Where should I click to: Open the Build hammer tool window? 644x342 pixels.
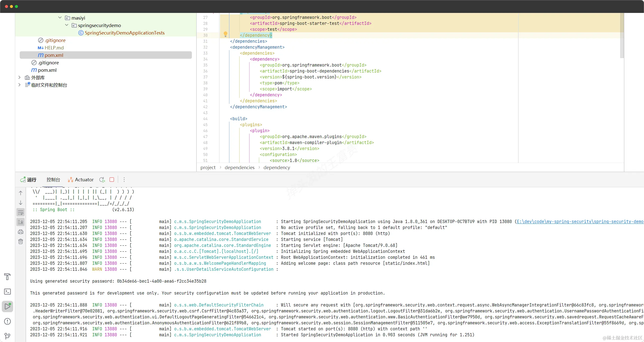(x=7, y=276)
